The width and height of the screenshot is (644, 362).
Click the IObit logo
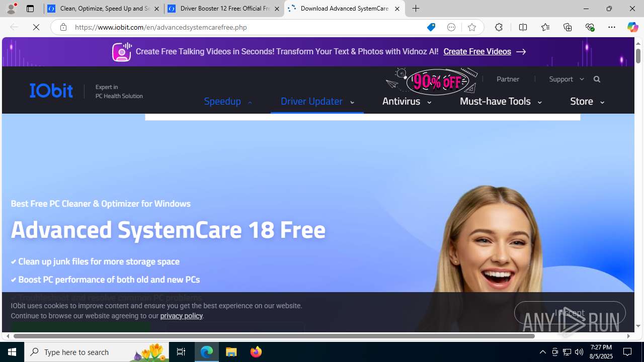tap(51, 90)
